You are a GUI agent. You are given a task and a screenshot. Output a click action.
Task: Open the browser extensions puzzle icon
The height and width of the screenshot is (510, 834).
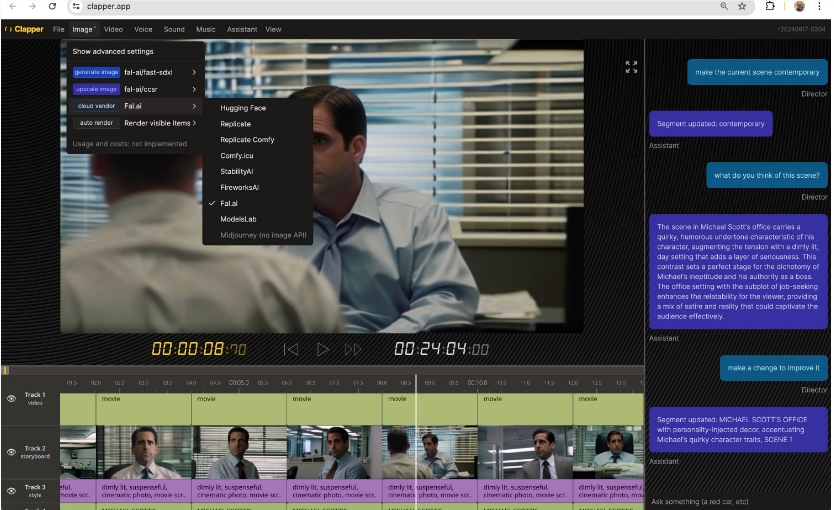[x=771, y=6]
